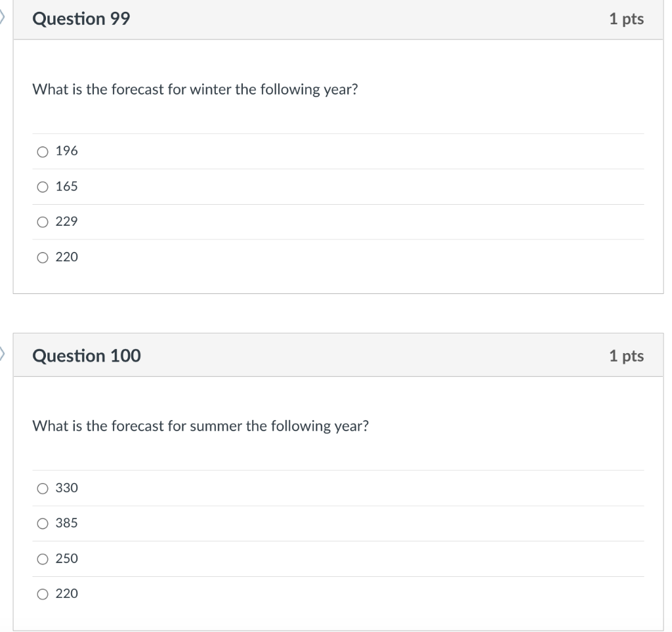The width and height of the screenshot is (672, 632).
Task: Choose the 165 radio button in Question 99
Action: (43, 187)
